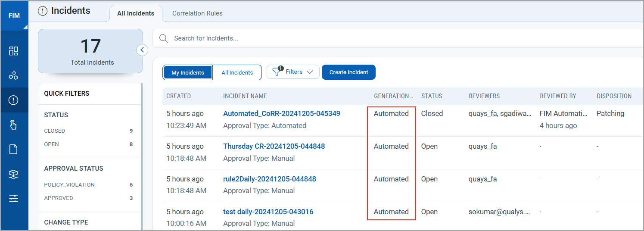Select the My Incidents toggle
This screenshot has width=644, height=231.
pos(187,72)
